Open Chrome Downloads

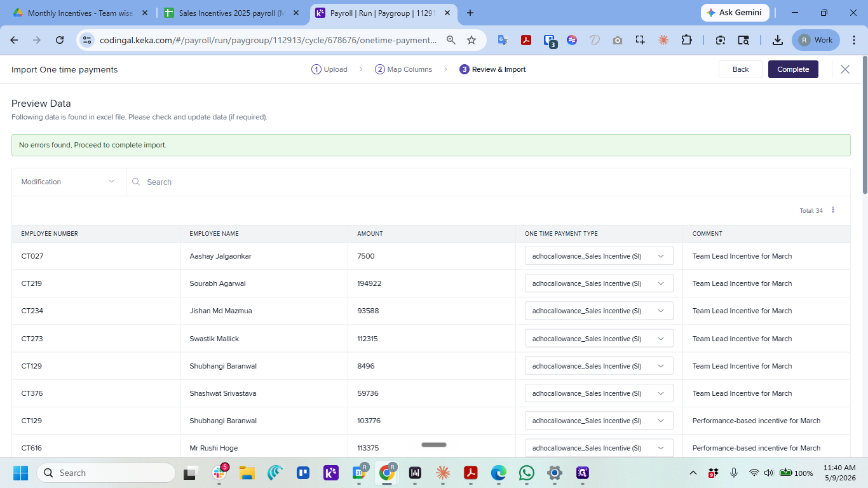777,40
